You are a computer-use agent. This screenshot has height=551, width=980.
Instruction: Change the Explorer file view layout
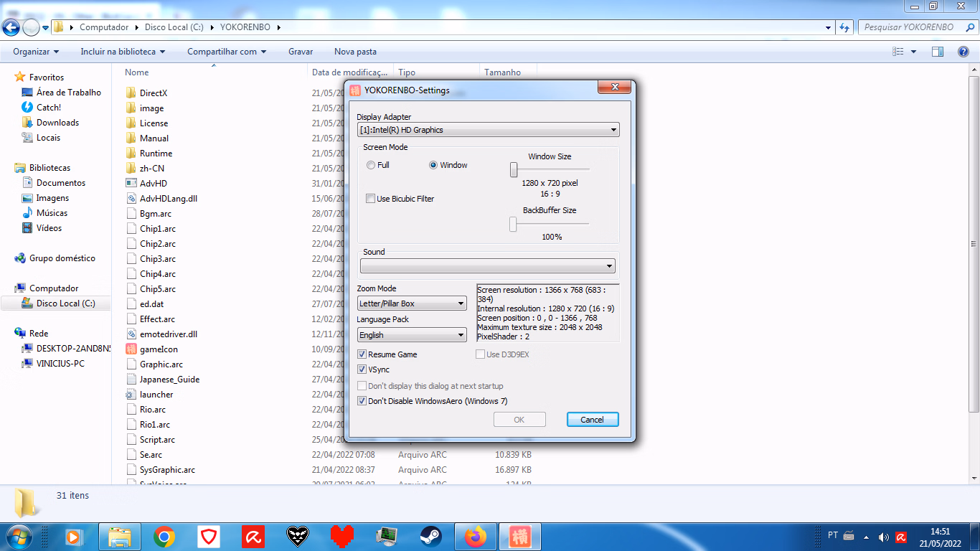click(898, 52)
